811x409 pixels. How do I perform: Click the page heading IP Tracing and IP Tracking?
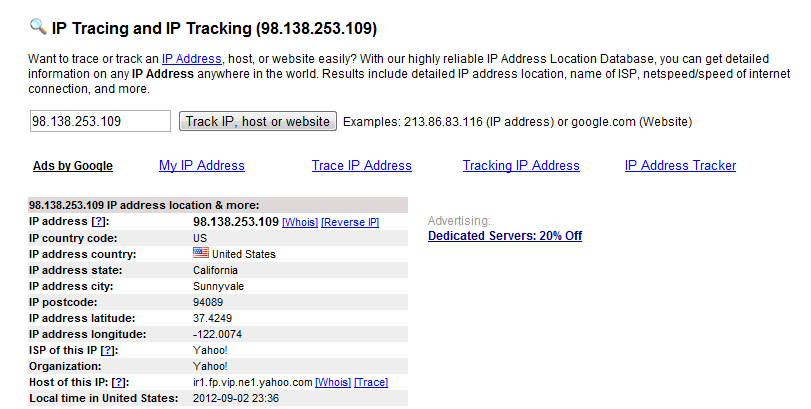point(214,28)
